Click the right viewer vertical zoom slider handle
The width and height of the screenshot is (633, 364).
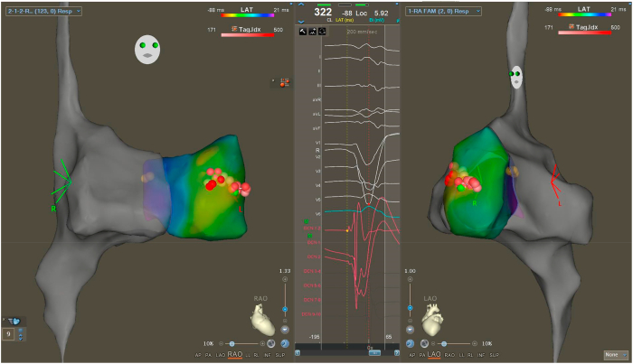tap(411, 308)
